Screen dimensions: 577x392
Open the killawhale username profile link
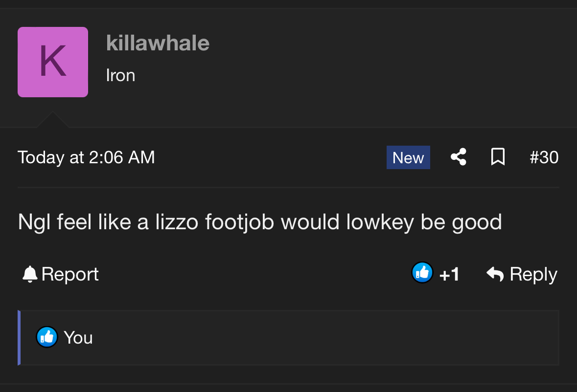(158, 44)
